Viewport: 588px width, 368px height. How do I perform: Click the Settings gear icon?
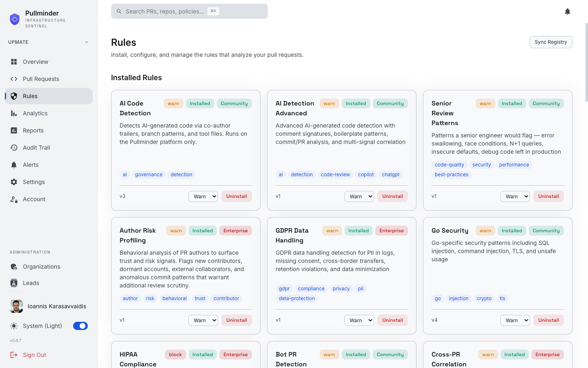click(14, 182)
